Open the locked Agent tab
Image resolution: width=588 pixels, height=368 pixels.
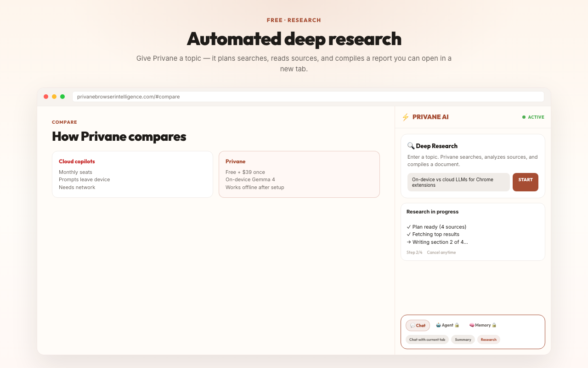coord(447,325)
